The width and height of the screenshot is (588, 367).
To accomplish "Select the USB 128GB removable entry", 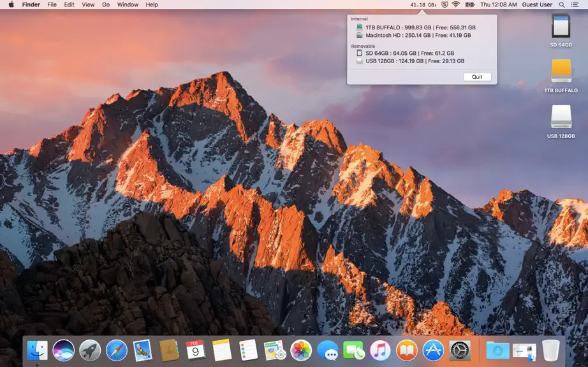I will (x=410, y=61).
